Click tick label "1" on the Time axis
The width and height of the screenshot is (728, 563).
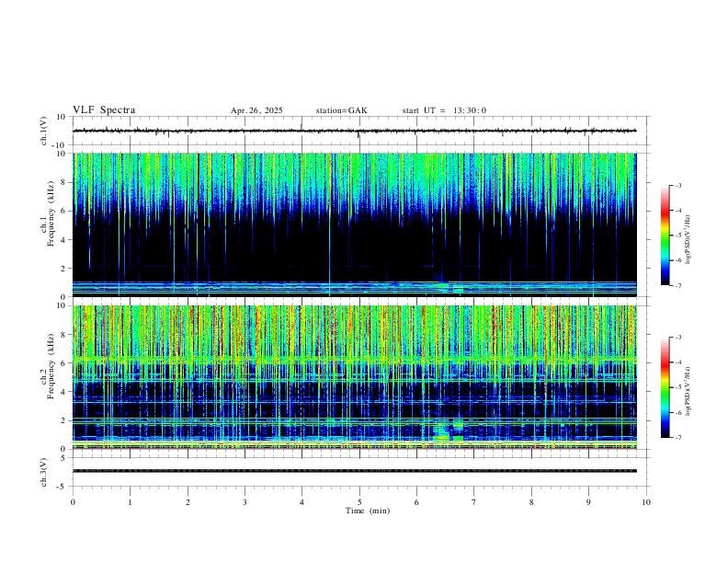pos(130,502)
